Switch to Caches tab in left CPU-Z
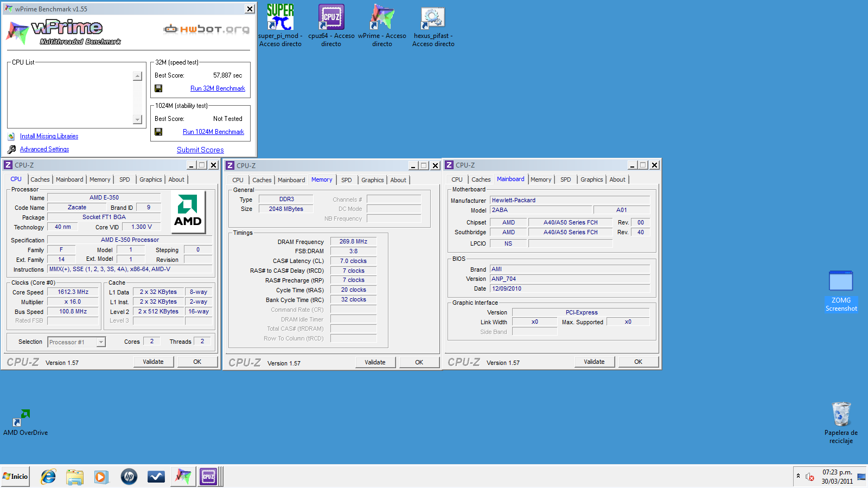Image resolution: width=868 pixels, height=488 pixels. coord(40,179)
